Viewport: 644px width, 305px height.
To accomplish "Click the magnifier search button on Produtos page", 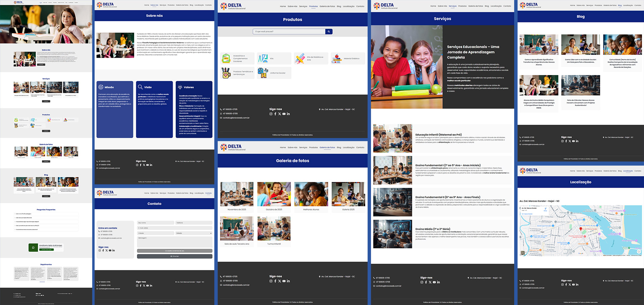I will click(x=329, y=32).
